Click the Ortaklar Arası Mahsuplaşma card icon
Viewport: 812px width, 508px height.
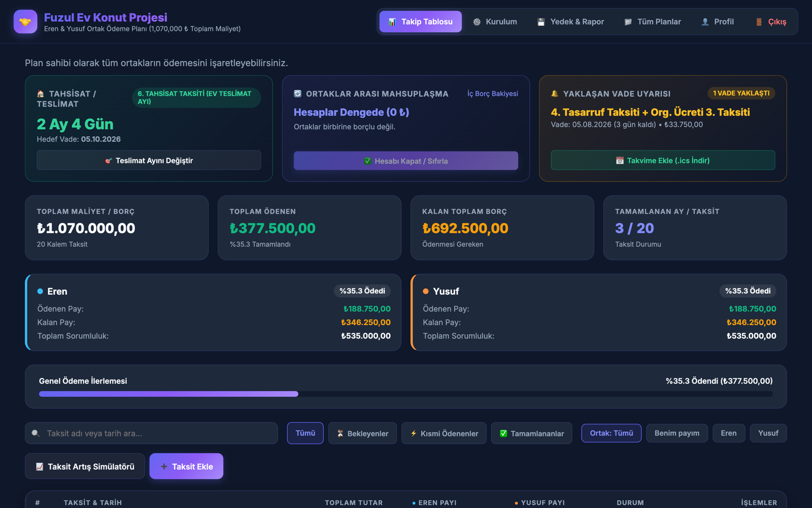(x=297, y=93)
